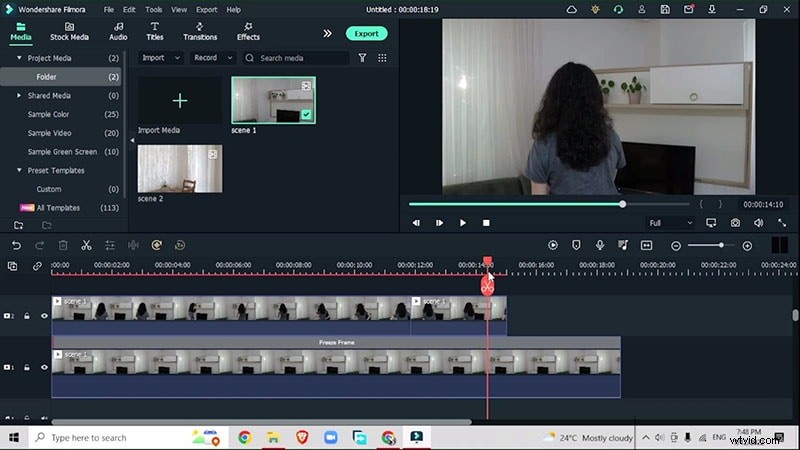
Task: Click the cloud icon in the title bar
Action: point(572,9)
